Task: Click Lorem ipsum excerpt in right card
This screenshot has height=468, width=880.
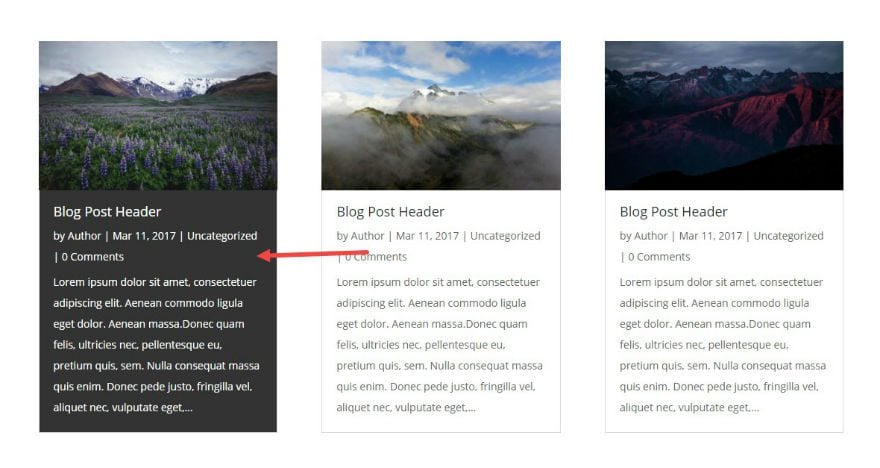Action: [723, 345]
